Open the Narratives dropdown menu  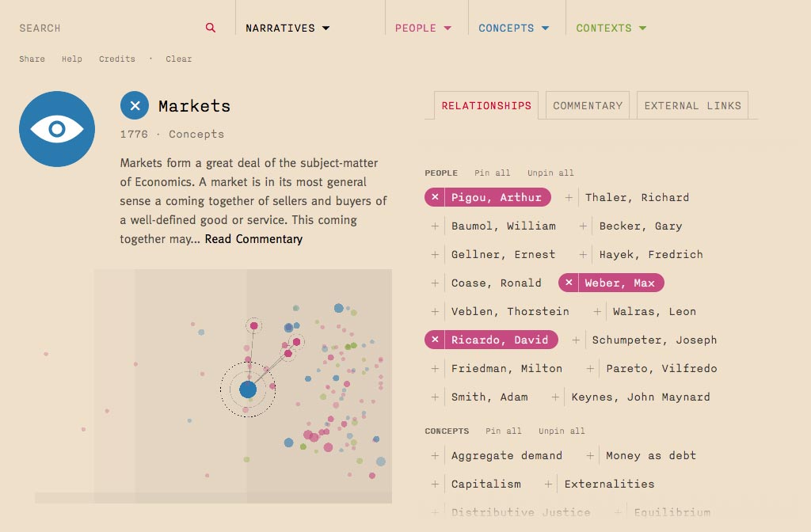click(x=287, y=28)
